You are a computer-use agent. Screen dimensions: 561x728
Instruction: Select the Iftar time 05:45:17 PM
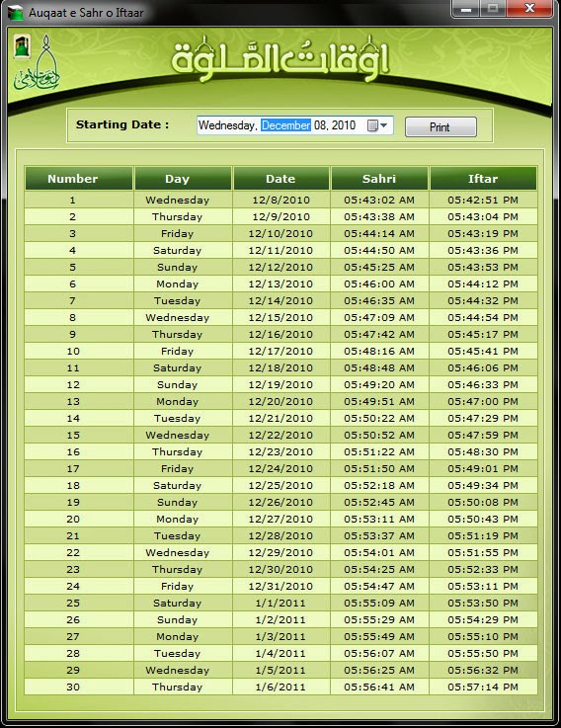pos(483,334)
